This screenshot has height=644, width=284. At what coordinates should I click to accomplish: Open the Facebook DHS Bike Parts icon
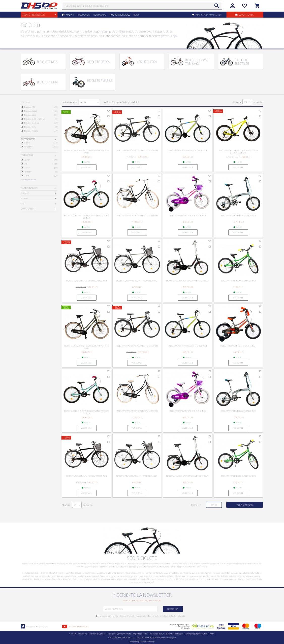23,626
